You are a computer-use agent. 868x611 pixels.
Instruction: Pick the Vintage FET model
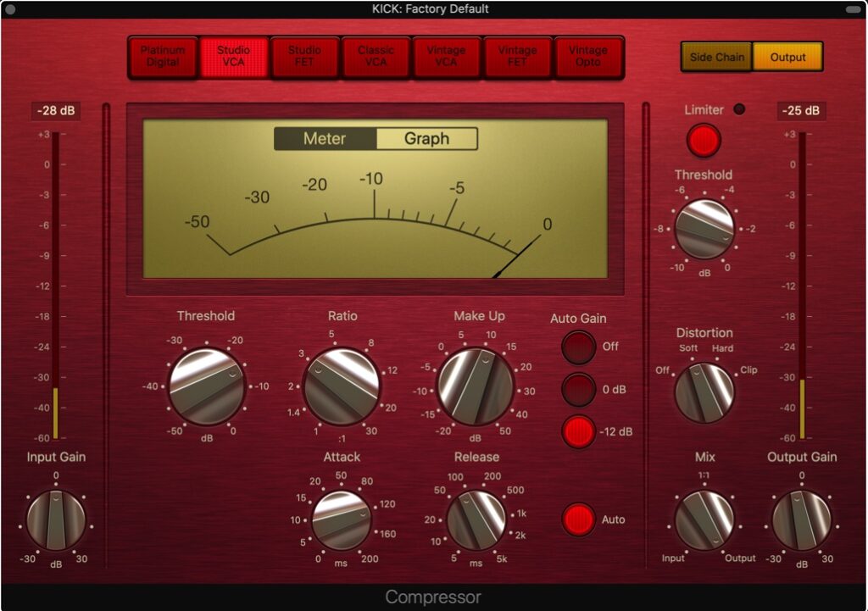point(517,57)
